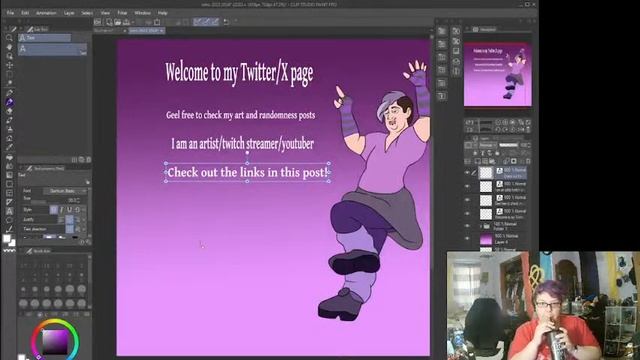Viewport: 640px width, 360px height.
Task: Click the Navigator canvas thumbnail preview
Action: (498, 74)
